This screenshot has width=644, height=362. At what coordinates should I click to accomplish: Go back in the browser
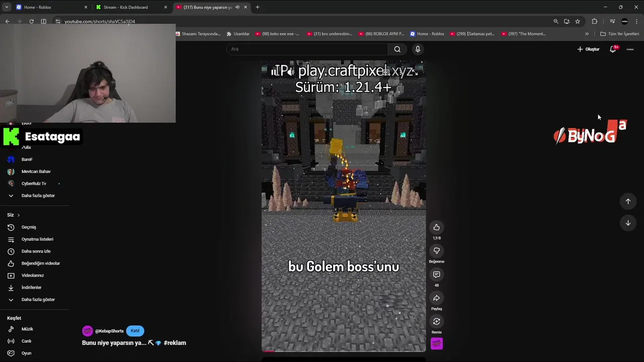click(8, 21)
